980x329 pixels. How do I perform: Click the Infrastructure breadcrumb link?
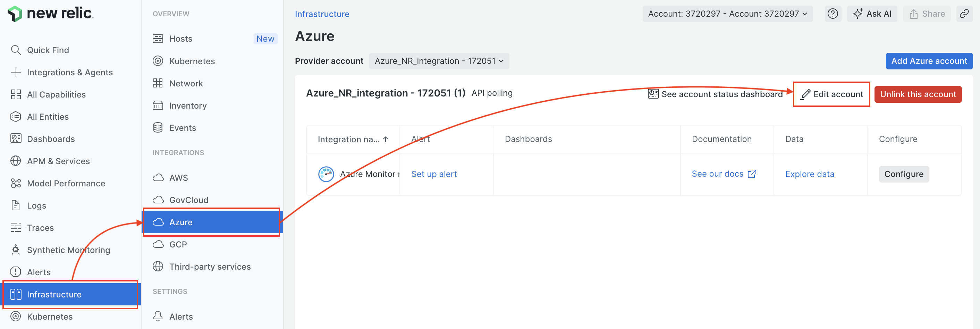point(322,14)
